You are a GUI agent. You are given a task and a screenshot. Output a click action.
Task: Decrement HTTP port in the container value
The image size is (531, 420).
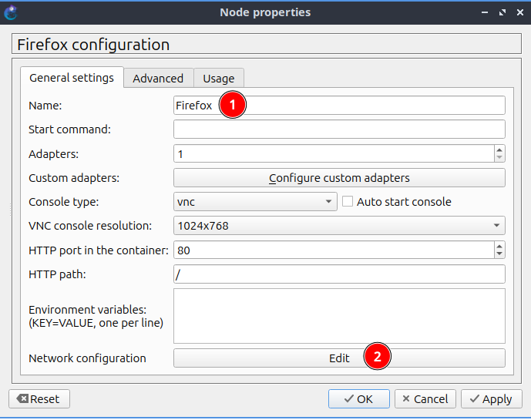pyautogui.click(x=499, y=254)
